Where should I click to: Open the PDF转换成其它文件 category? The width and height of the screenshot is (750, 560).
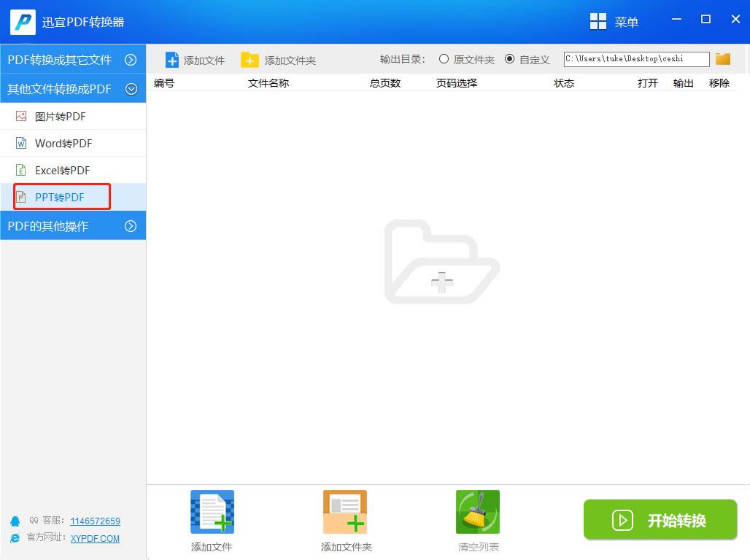coord(73,59)
